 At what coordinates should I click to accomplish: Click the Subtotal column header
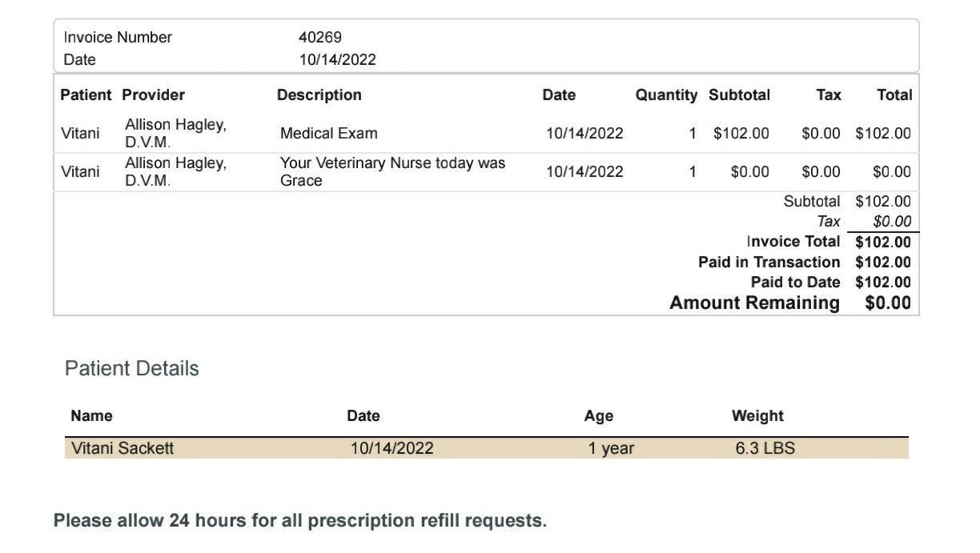pyautogui.click(x=739, y=95)
